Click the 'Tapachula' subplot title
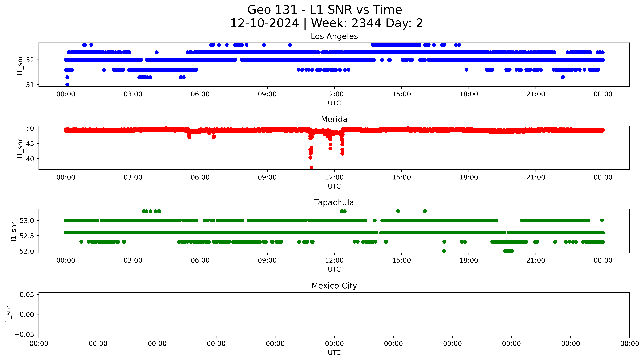The image size is (644, 361). point(334,203)
